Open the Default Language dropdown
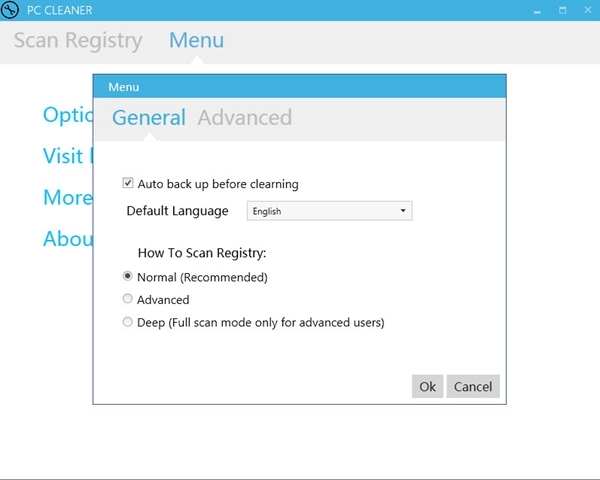The height and width of the screenshot is (480, 600). pos(329,211)
